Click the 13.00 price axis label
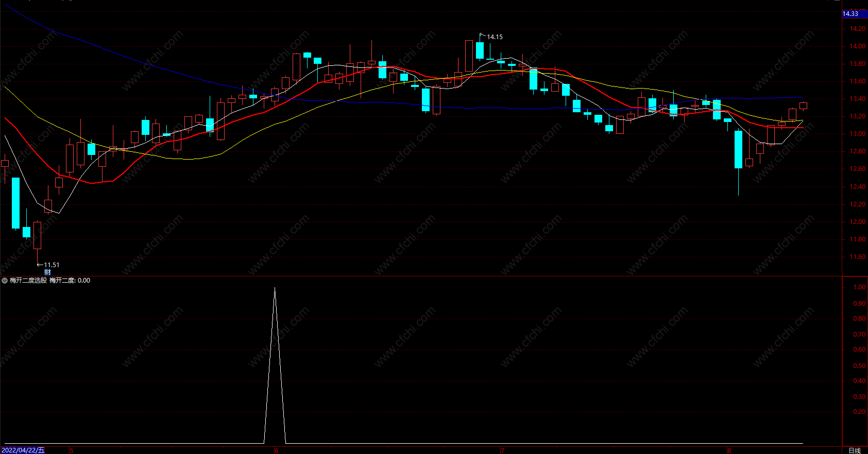 point(858,134)
